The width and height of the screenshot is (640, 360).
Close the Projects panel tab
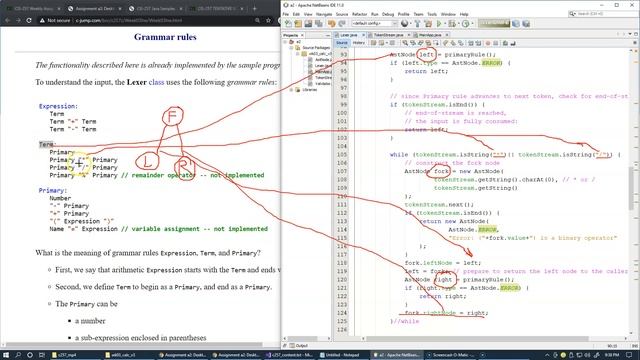click(x=302, y=35)
